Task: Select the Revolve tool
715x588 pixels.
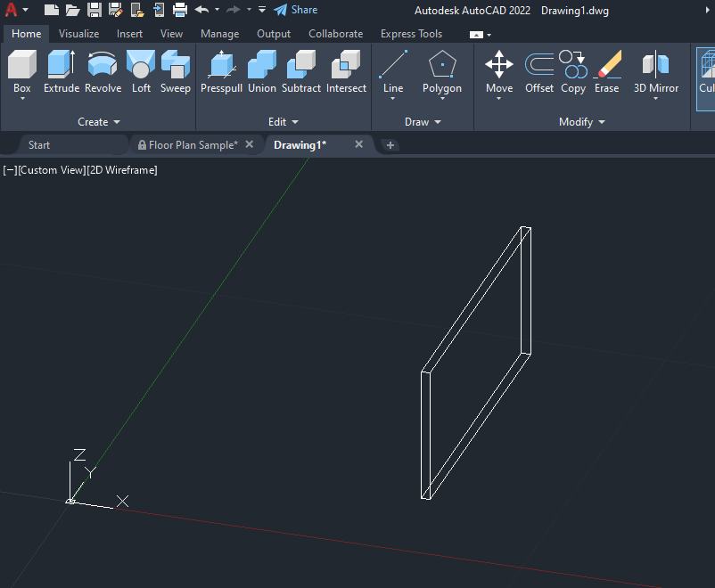Action: (x=103, y=71)
